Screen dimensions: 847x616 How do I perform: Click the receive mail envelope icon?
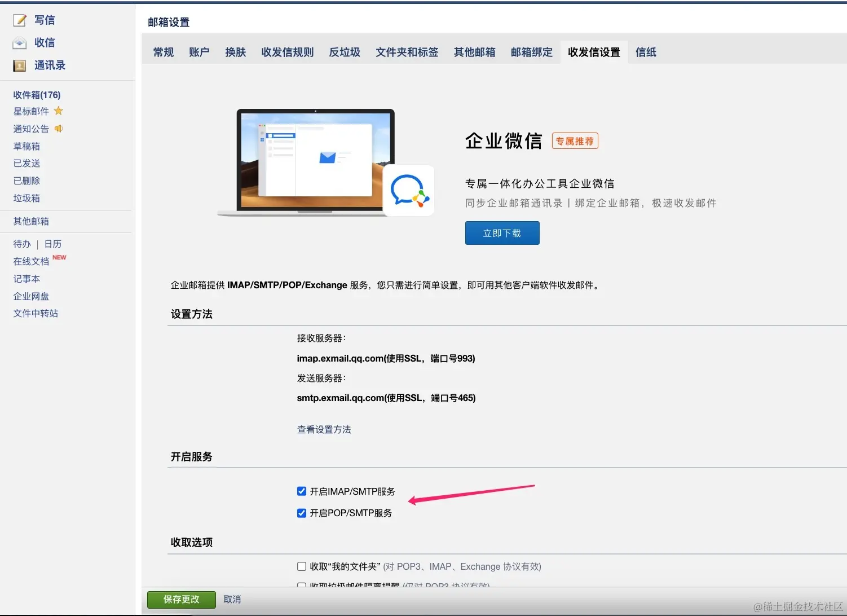point(20,43)
